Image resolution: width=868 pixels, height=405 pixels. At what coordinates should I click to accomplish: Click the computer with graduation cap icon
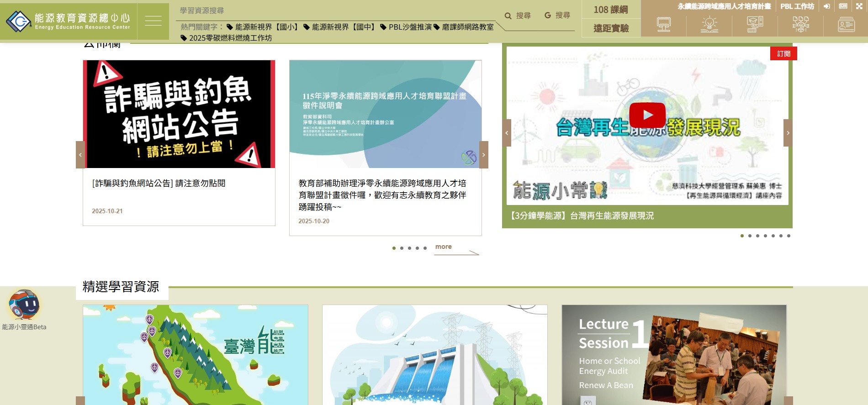click(x=755, y=24)
